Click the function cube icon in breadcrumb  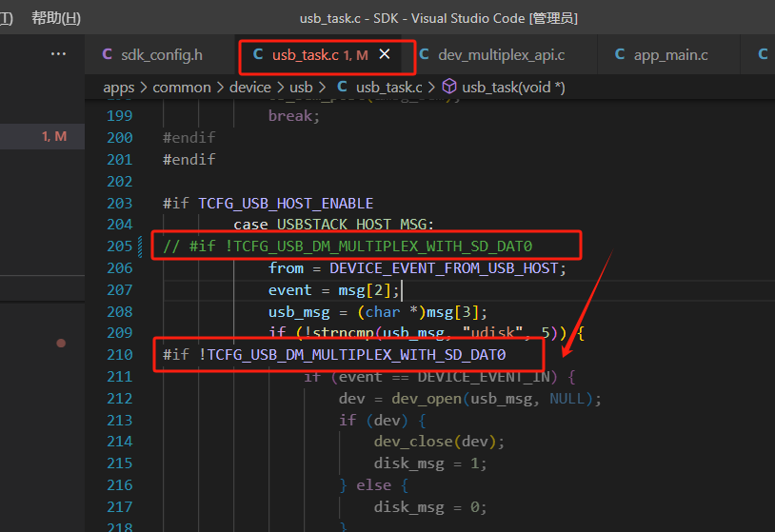click(x=448, y=87)
